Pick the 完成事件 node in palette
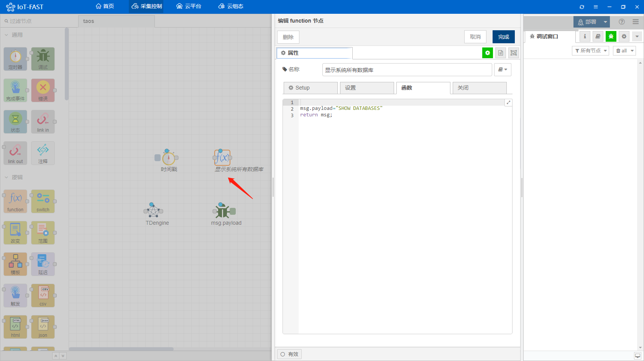Image resolution: width=644 pixels, height=361 pixels. 15,90
